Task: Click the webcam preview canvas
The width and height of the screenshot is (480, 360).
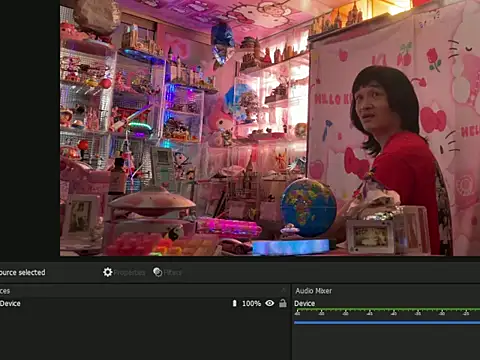Action: tap(270, 128)
